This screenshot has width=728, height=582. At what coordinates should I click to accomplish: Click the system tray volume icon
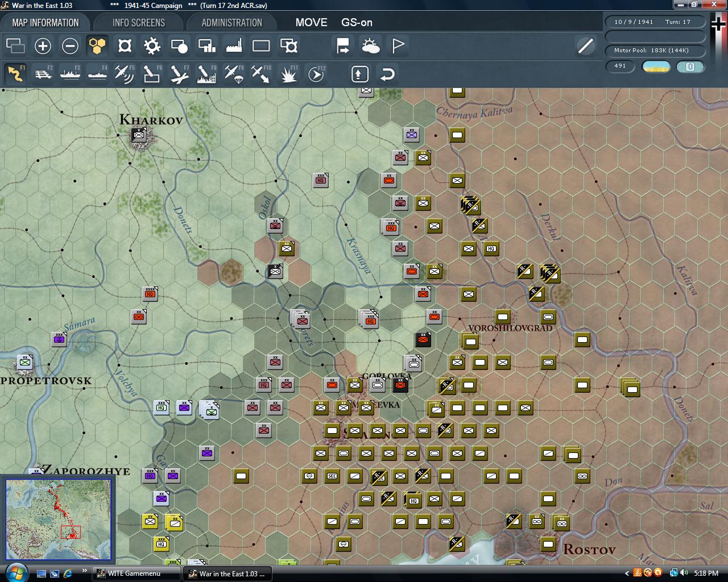coord(684,573)
